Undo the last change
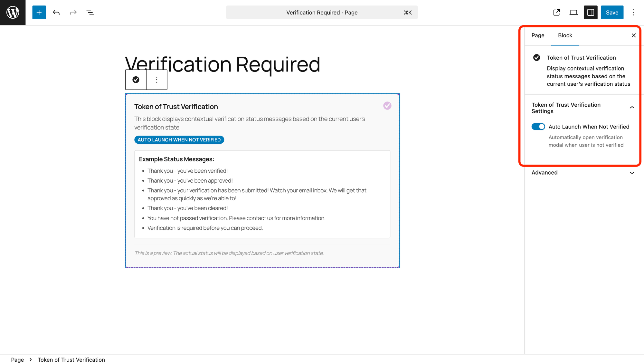 tap(56, 13)
